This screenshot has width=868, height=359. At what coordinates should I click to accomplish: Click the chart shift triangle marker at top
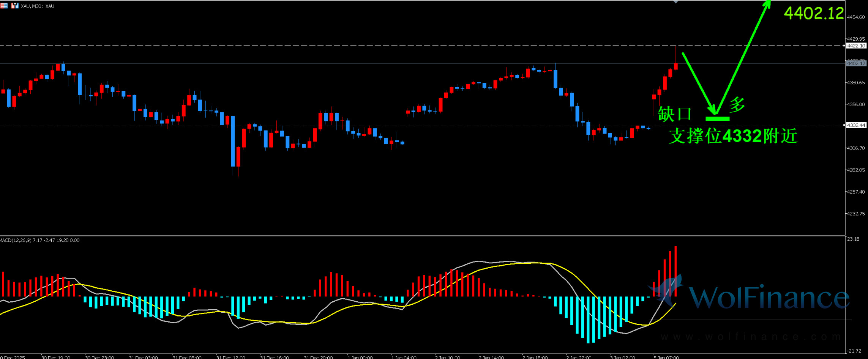[x=675, y=2]
